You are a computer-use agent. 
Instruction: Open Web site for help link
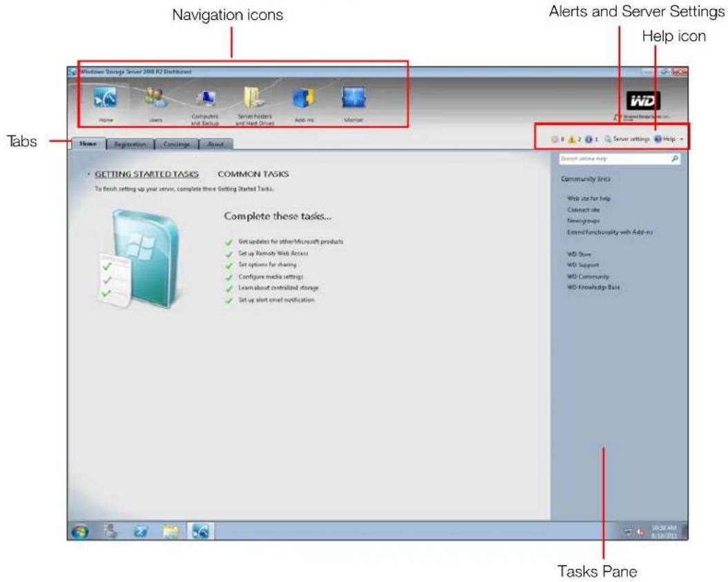588,198
